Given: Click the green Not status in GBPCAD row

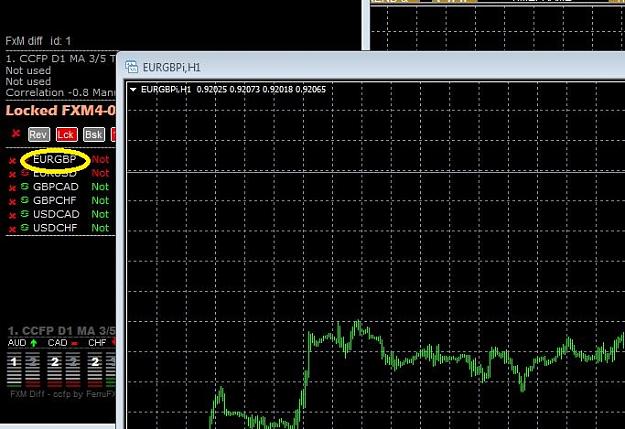Looking at the screenshot, I should click(100, 187).
